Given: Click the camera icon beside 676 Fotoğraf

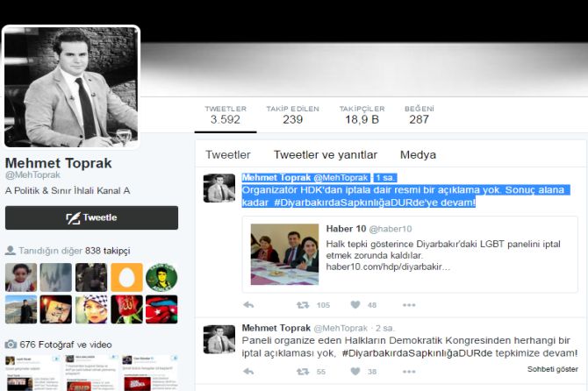Looking at the screenshot, I should [11, 345].
